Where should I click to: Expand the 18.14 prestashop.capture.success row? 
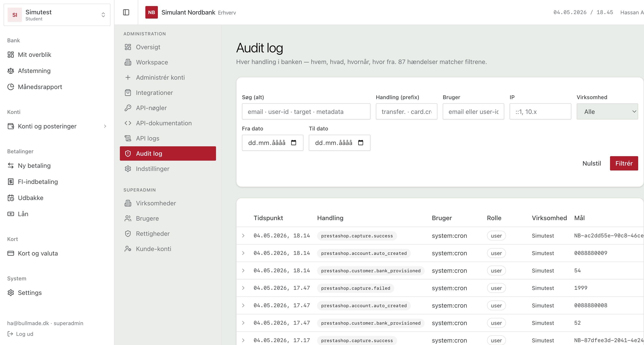tap(243, 236)
